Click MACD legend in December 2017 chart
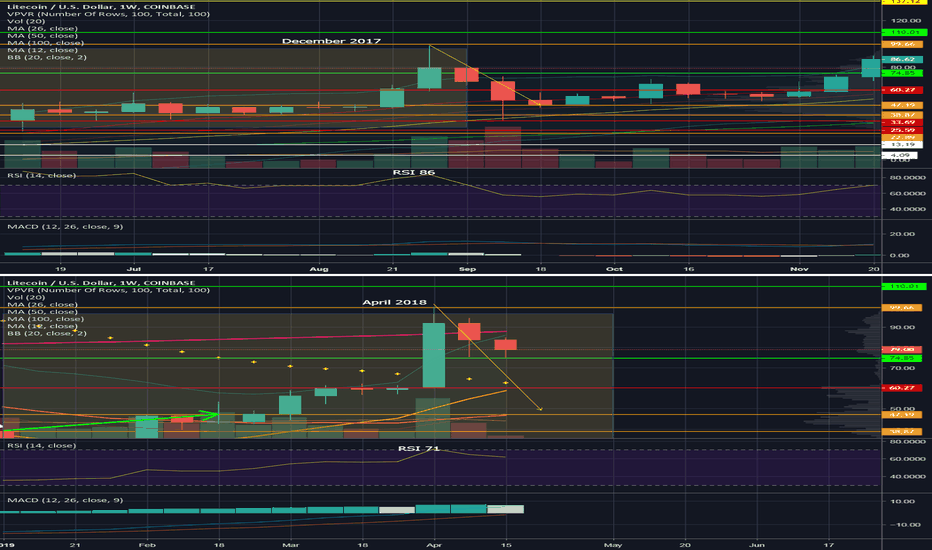932x550 pixels. [65, 227]
